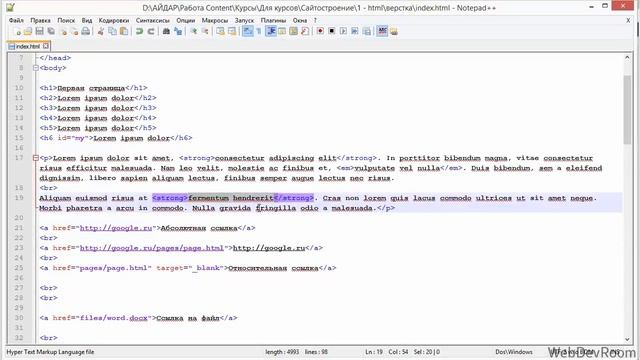The image size is (640, 360).
Task: Click the text Относительная ссылка
Action: 273,268
